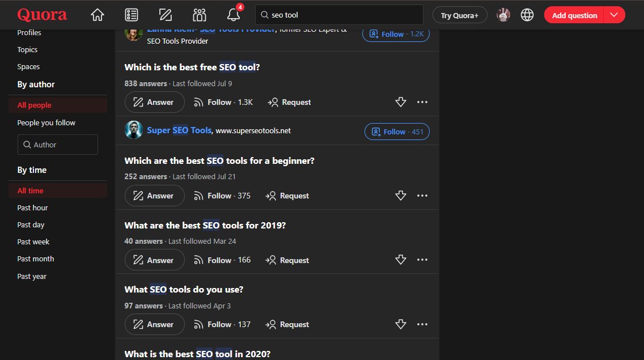The image size is (644, 360).
Task: Open 'What is the best SEO tool in 2020?'
Action: pyautogui.click(x=197, y=354)
